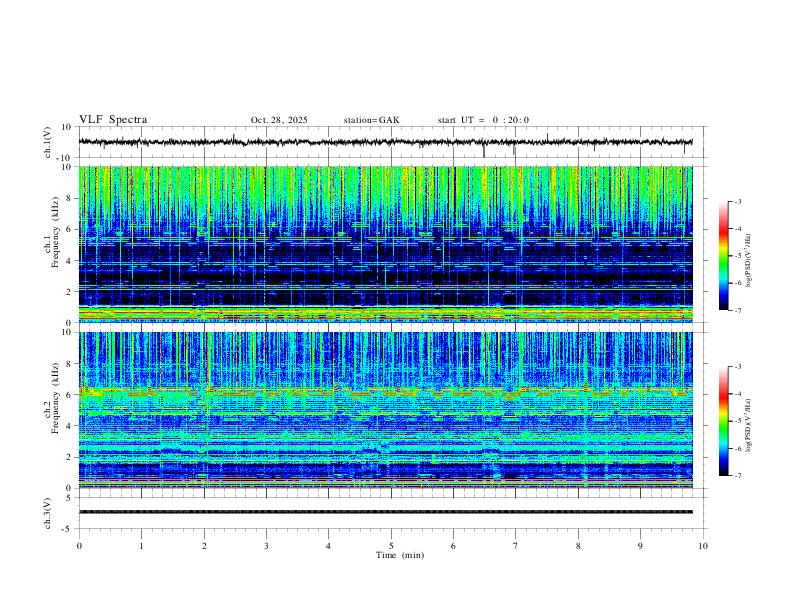Click time axis tick label "9"
792x612 pixels.
[x=640, y=546]
